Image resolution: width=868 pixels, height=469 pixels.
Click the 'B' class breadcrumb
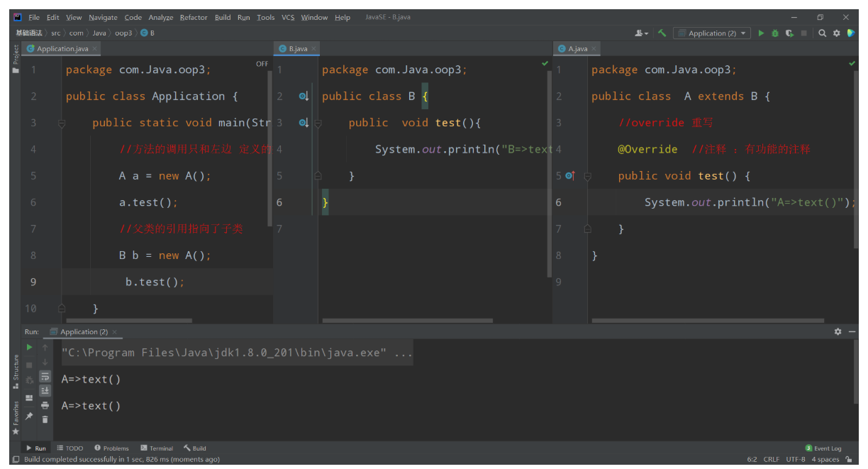click(148, 33)
